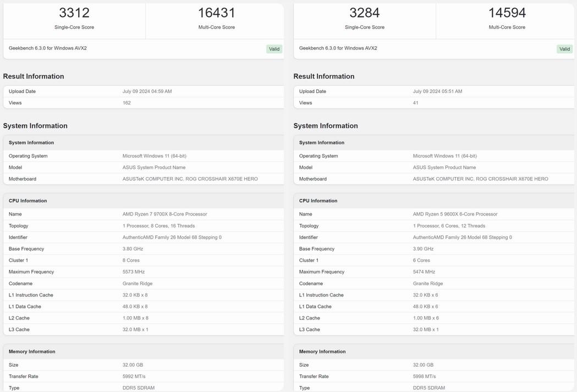Click the 5573 MHz maximum frequency value

tap(134, 272)
